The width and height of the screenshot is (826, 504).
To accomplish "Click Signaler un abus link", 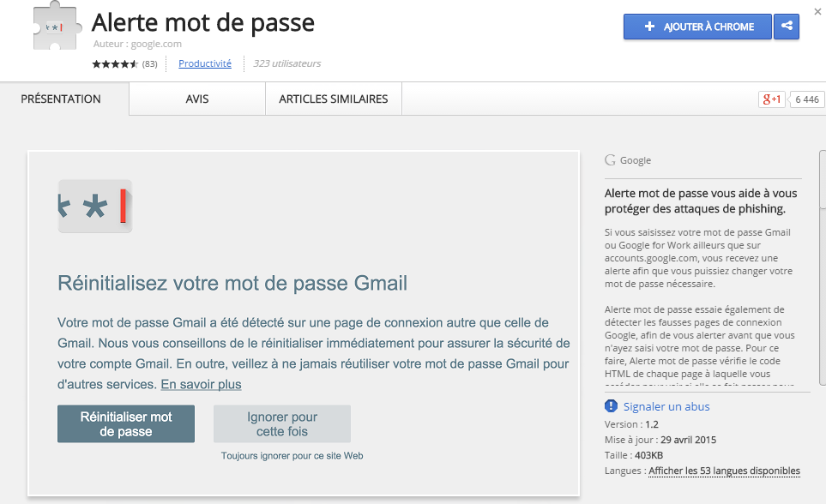I will pos(666,406).
